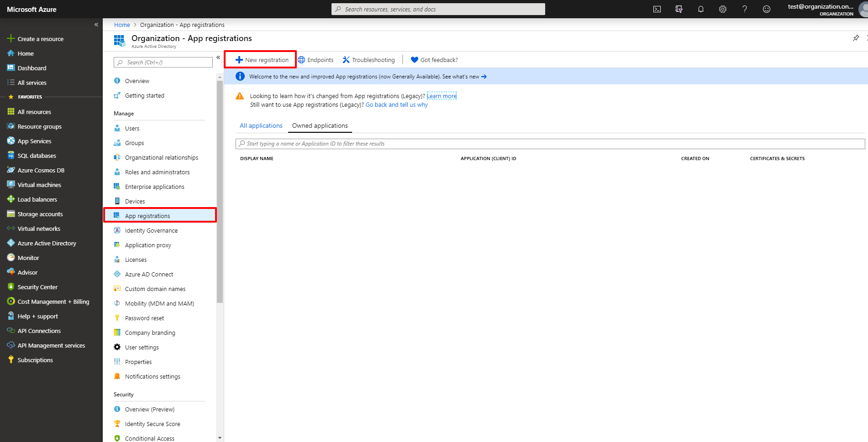Click the Home breadcrumb link
The width and height of the screenshot is (868, 442).
click(x=122, y=25)
